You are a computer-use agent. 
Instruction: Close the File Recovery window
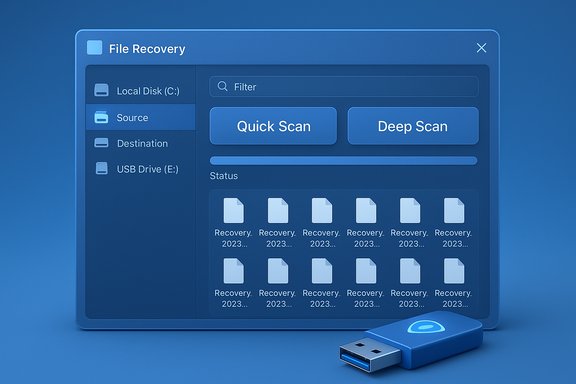tap(481, 48)
